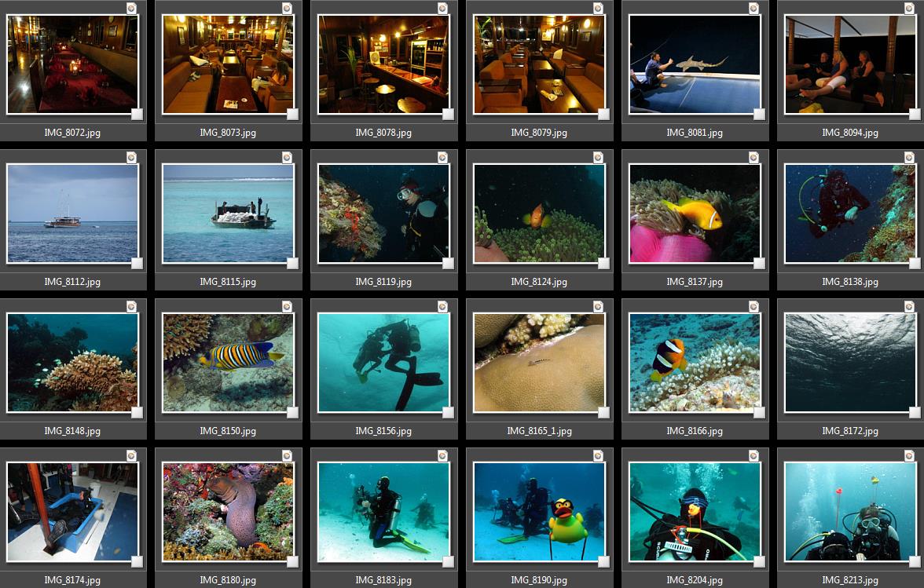The image size is (924, 588).
Task: Click the file-type badge above IMG_8174.jpg
Action: point(131,455)
